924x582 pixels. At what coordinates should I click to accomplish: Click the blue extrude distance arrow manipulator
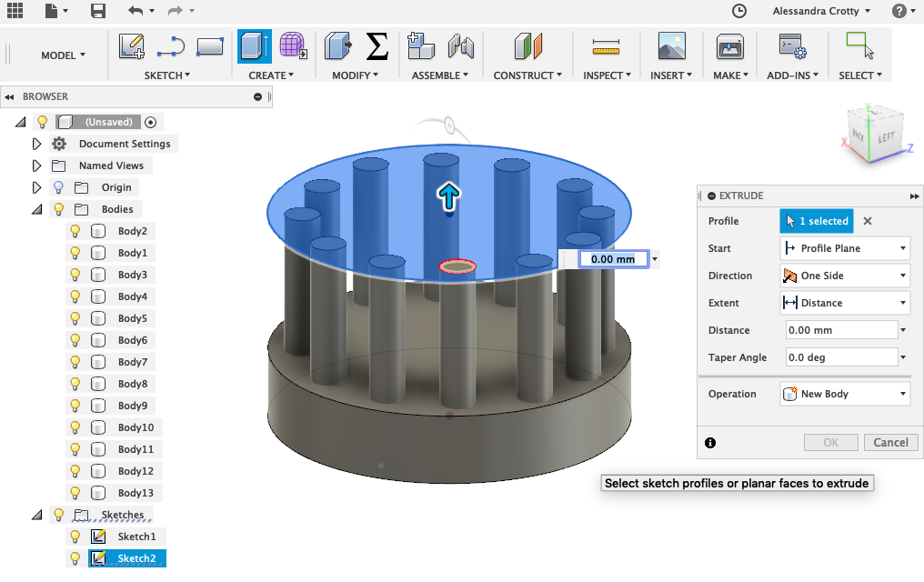[x=448, y=196]
